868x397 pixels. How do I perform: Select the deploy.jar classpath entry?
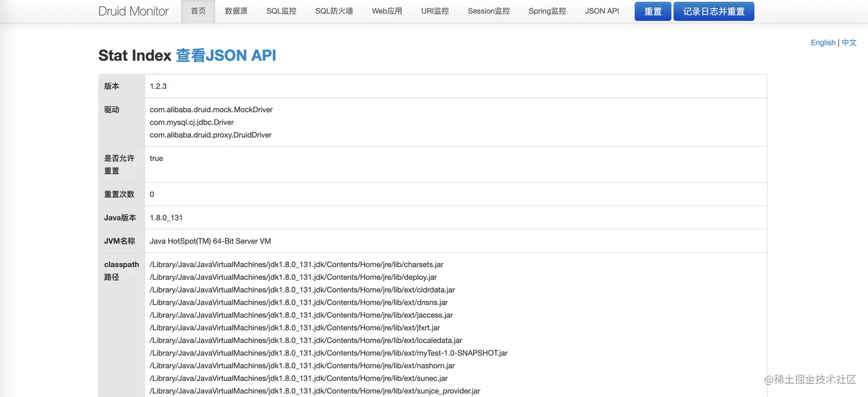point(293,277)
